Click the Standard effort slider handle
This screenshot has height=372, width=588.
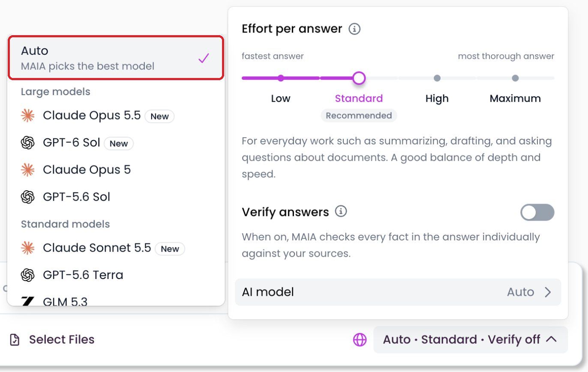click(359, 78)
